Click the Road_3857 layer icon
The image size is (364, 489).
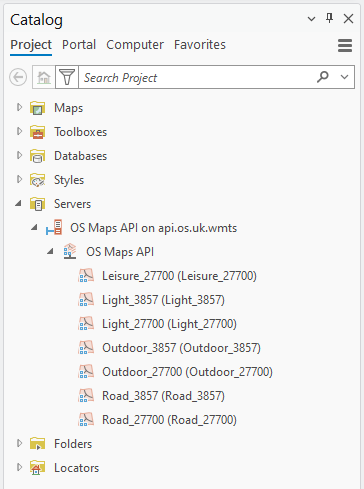(86, 396)
